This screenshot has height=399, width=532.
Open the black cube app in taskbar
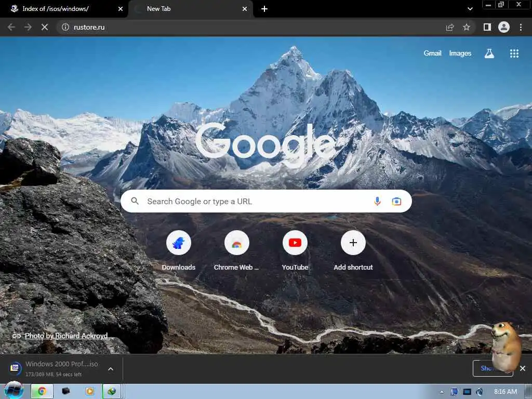(x=66, y=392)
